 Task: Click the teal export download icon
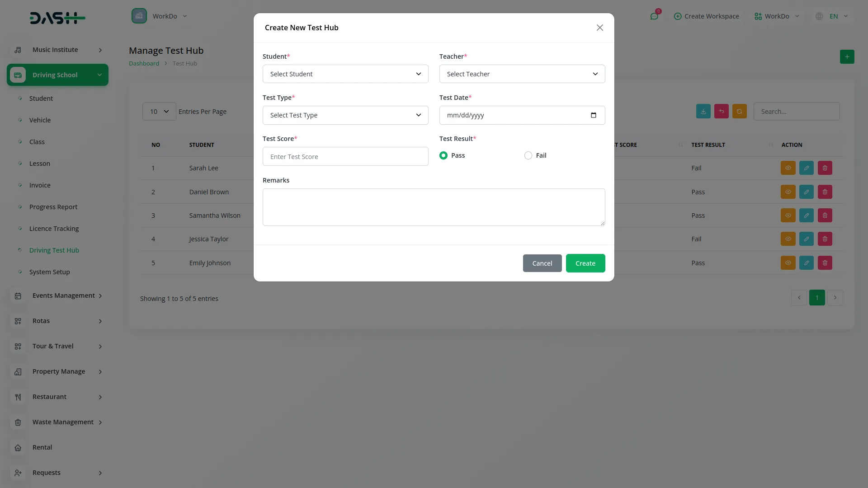(703, 112)
